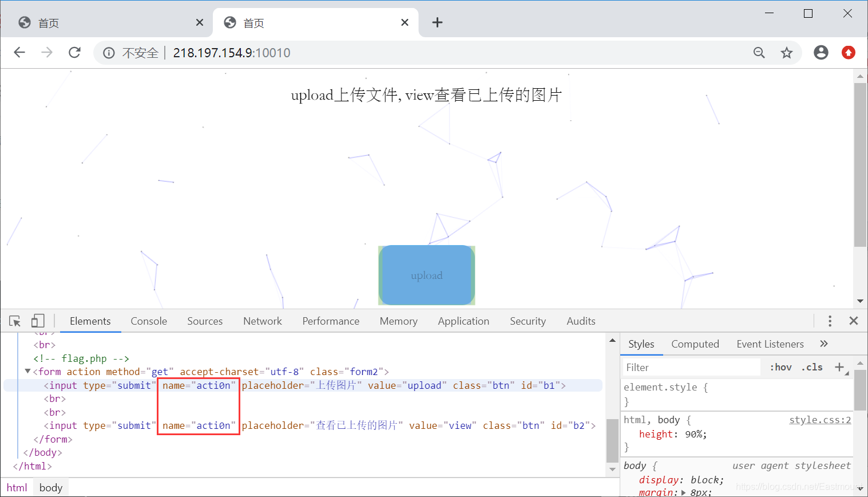Open a new browser tab
This screenshot has height=497, width=868.
437,22
